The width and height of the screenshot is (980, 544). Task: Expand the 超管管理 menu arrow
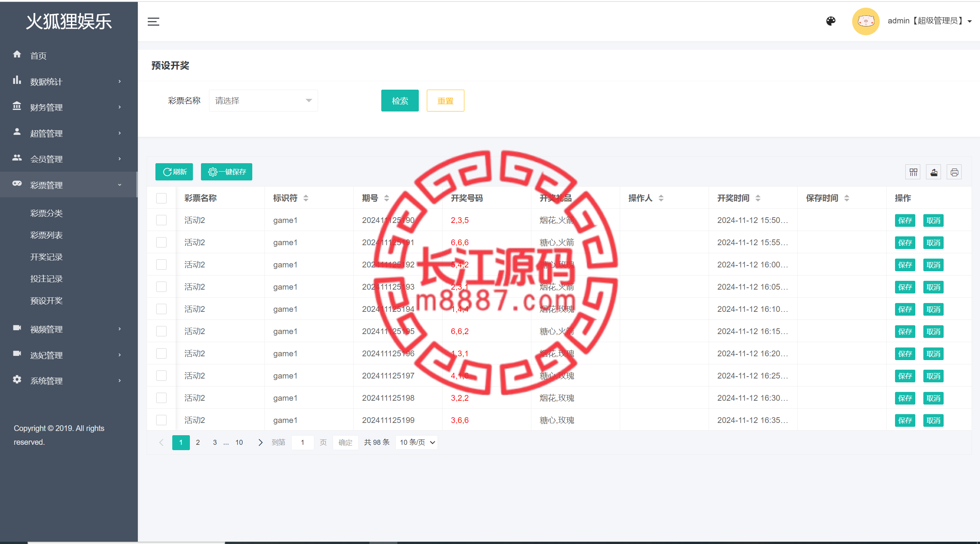pos(119,133)
